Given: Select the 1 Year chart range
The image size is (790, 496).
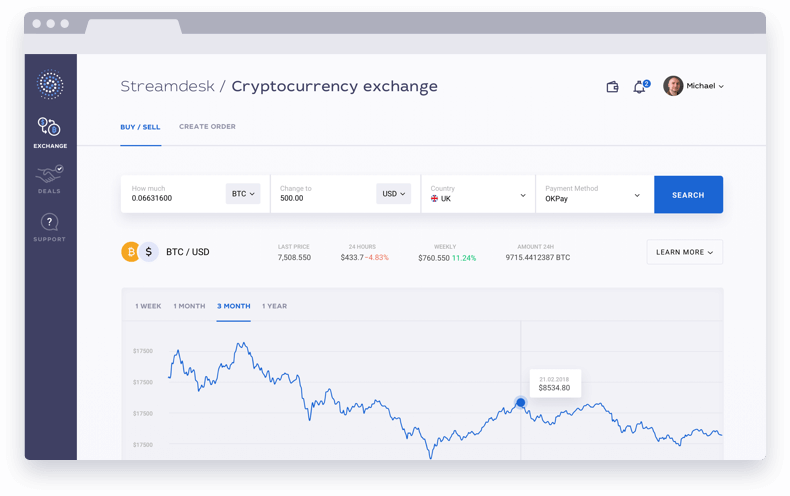Looking at the screenshot, I should coord(275,306).
